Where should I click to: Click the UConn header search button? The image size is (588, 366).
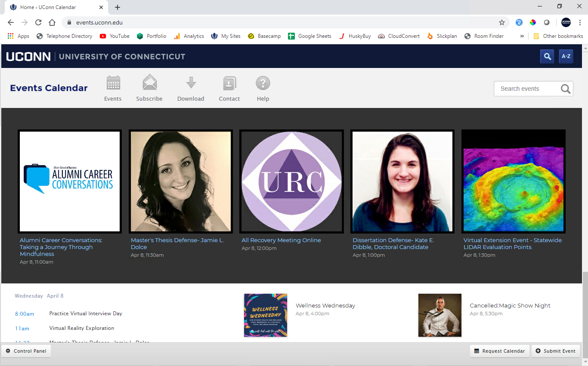point(547,56)
